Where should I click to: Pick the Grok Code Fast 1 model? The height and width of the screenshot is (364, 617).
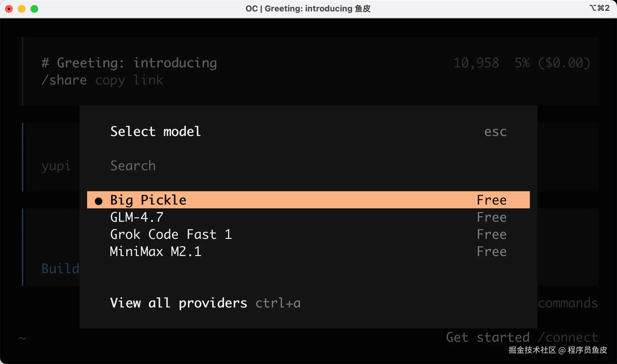(x=171, y=234)
